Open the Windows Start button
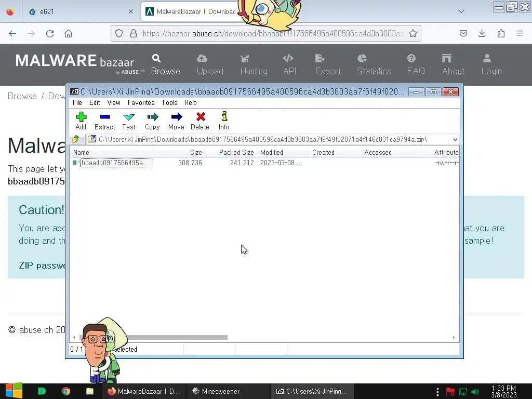Viewport: 532px width, 399px height. (x=14, y=391)
